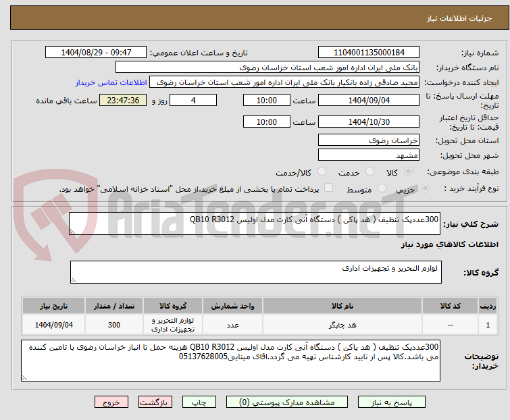This screenshot has height=420, width=510.
Task: Click response deadline time 10:00 field
Action: (x=267, y=100)
